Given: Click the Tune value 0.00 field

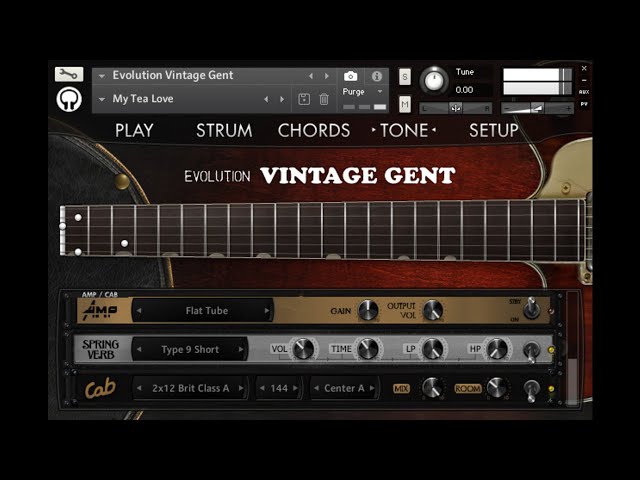Looking at the screenshot, I should [464, 90].
